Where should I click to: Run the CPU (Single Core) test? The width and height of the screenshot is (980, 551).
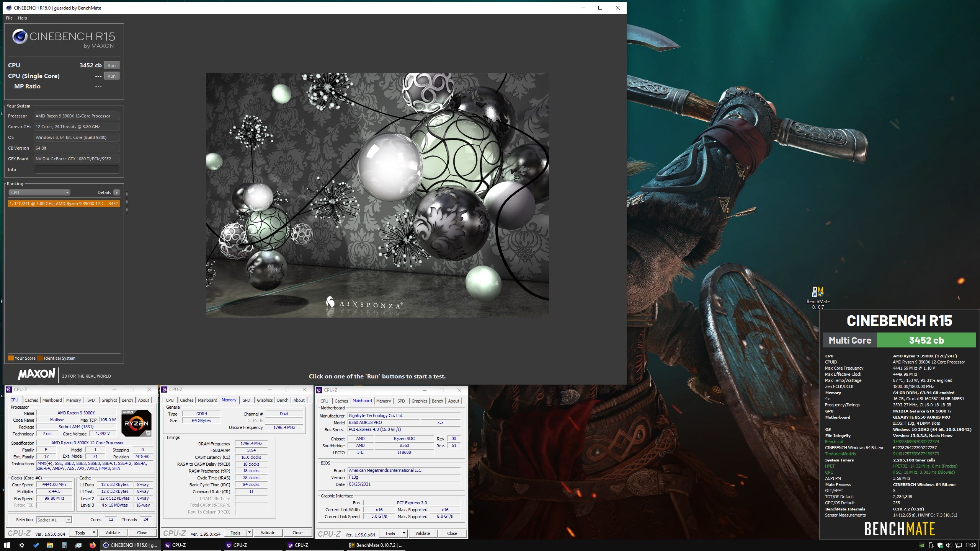coord(111,76)
